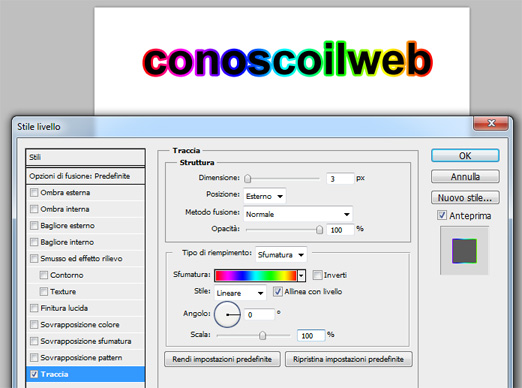The image size is (522, 388).
Task: Open the Stile dropdown showing Lineare
Action: pos(240,293)
